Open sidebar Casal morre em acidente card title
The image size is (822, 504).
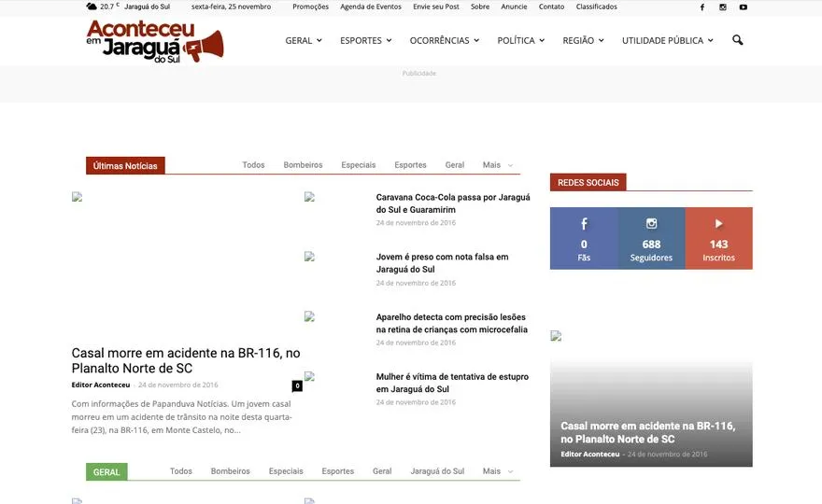[x=648, y=432]
